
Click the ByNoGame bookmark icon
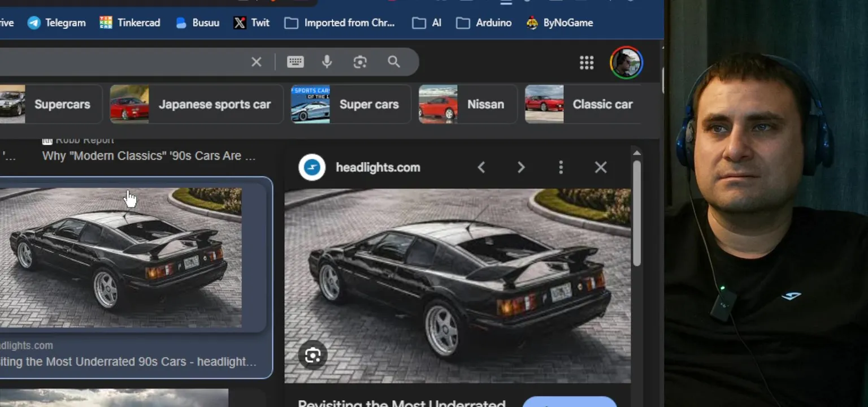tap(532, 23)
